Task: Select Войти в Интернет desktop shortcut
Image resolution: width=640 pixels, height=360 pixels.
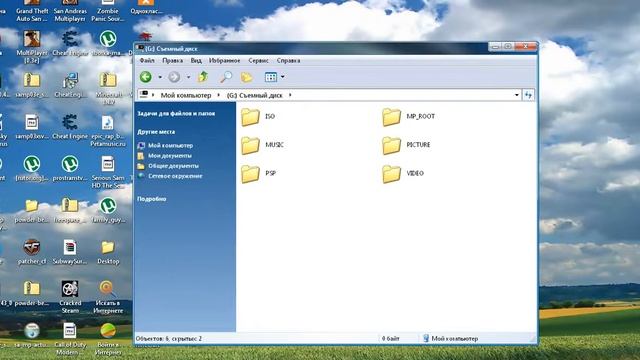Action: [108, 339]
